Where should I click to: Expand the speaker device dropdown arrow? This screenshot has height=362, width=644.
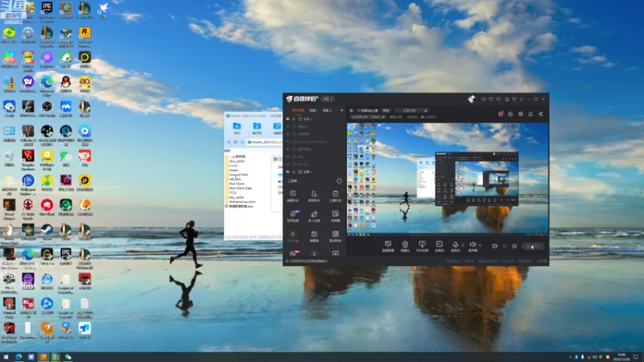480,245
